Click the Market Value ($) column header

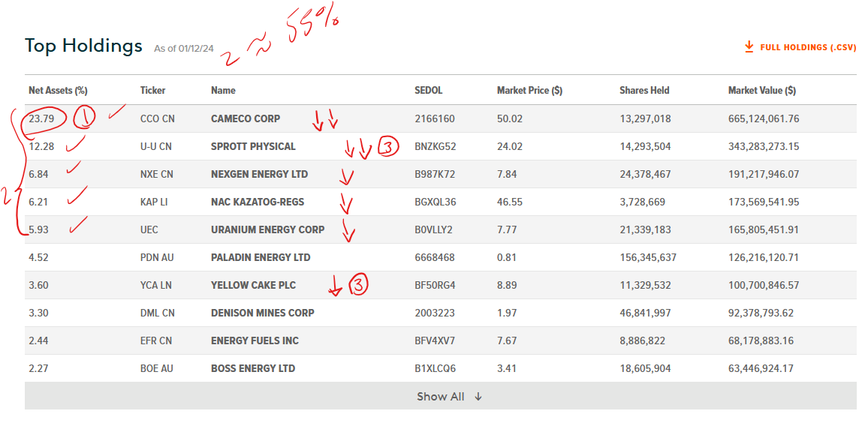(762, 91)
